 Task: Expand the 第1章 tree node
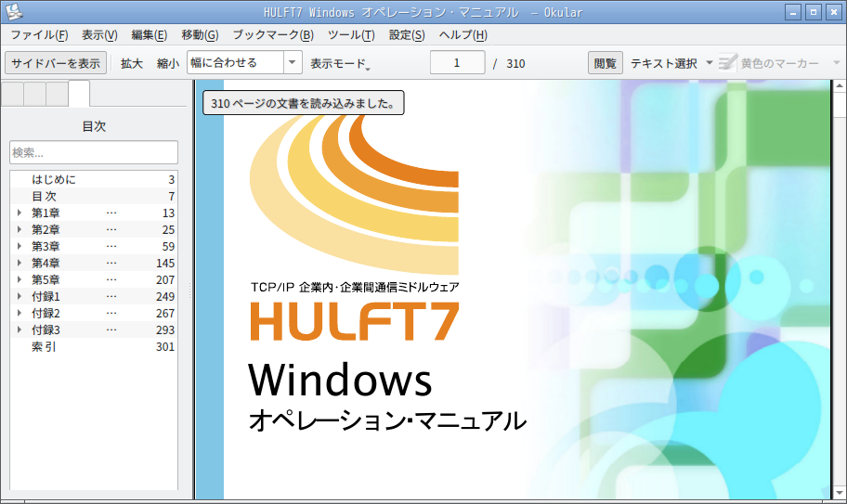click(x=20, y=213)
